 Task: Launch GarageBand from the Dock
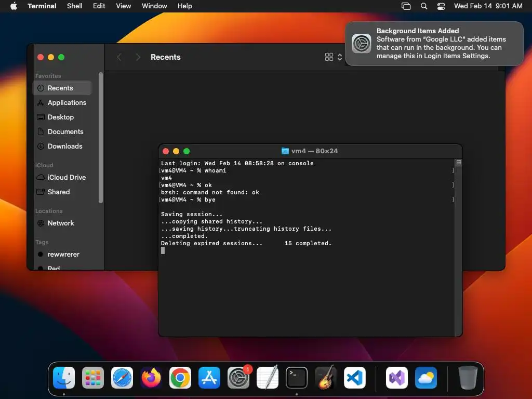point(326,378)
